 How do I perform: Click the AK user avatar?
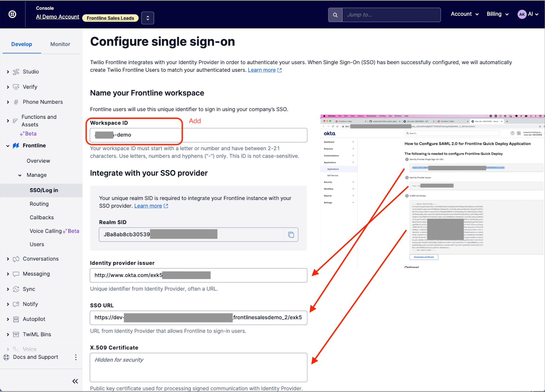[522, 14]
